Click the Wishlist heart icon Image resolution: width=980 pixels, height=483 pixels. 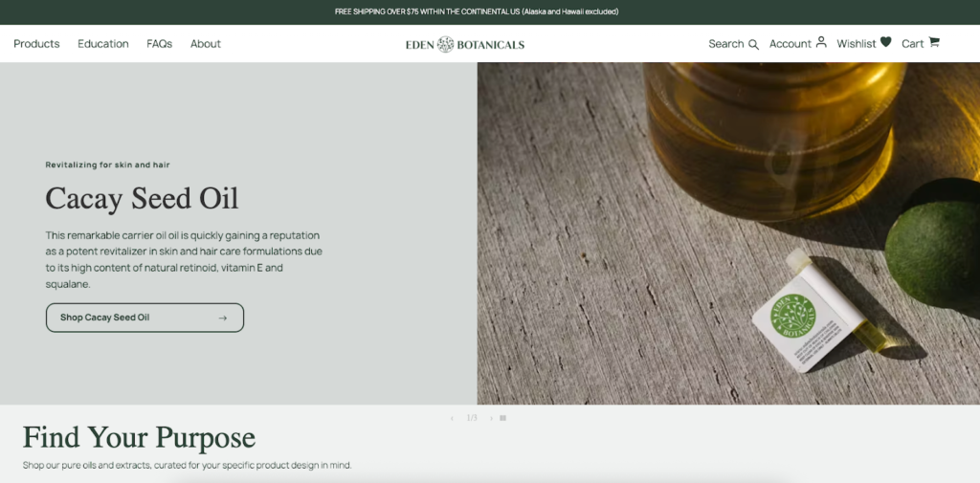pyautogui.click(x=885, y=42)
